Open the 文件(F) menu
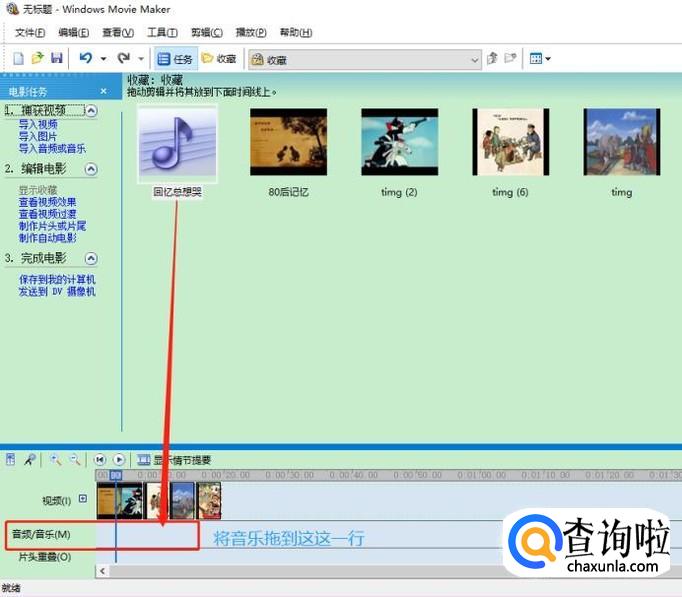Viewport: 682px width, 597px height. 31,33
